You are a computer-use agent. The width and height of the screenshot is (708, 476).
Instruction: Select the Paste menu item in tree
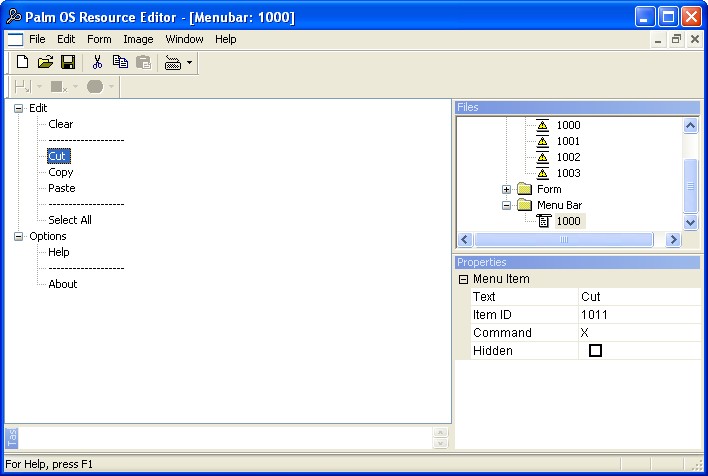62,188
